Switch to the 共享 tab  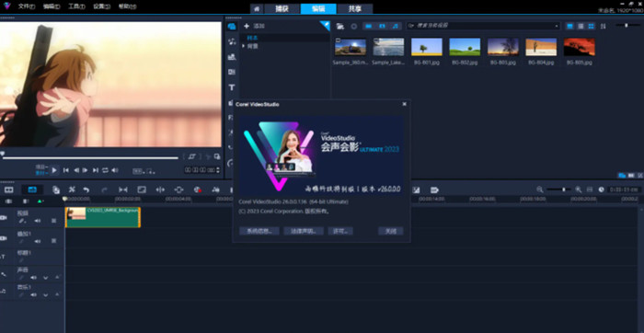click(x=355, y=8)
